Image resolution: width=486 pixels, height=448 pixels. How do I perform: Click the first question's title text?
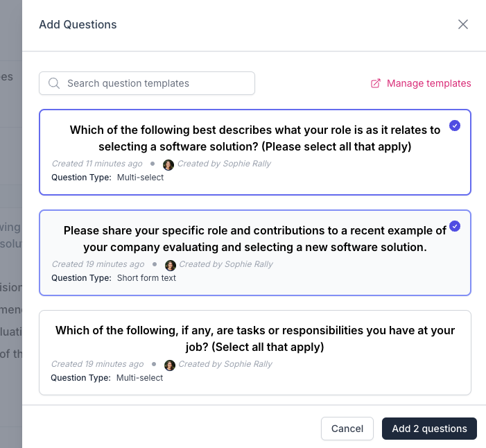point(255,138)
